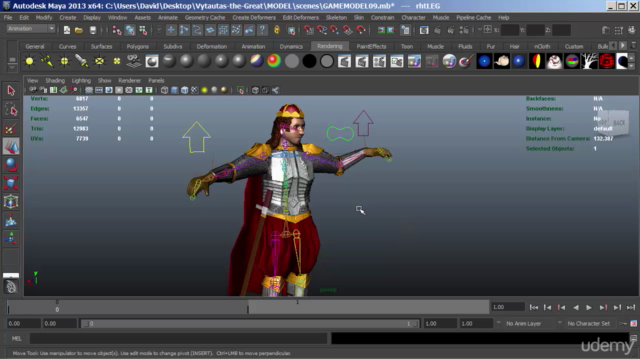Click the first clapperboard render icon
The image size is (640, 360).
(x=344, y=61)
